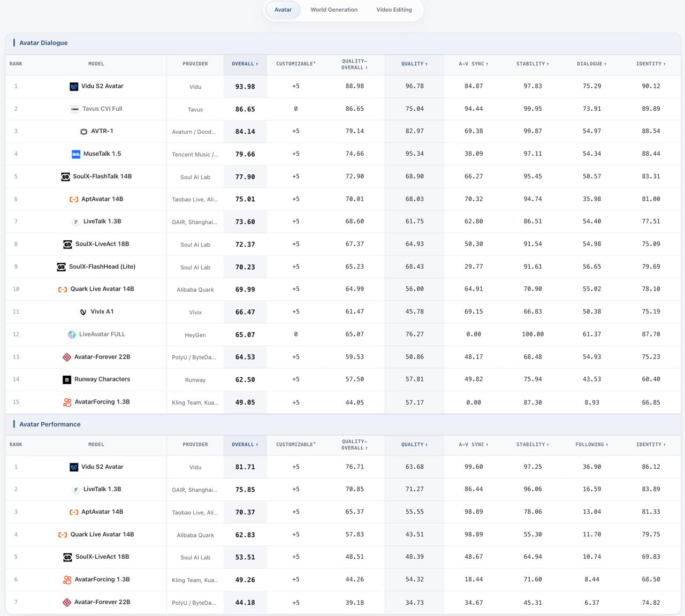Screen dimensions: 685x616
Task: Sort Avatar Dialogue table by Overall column
Action: click(x=245, y=64)
